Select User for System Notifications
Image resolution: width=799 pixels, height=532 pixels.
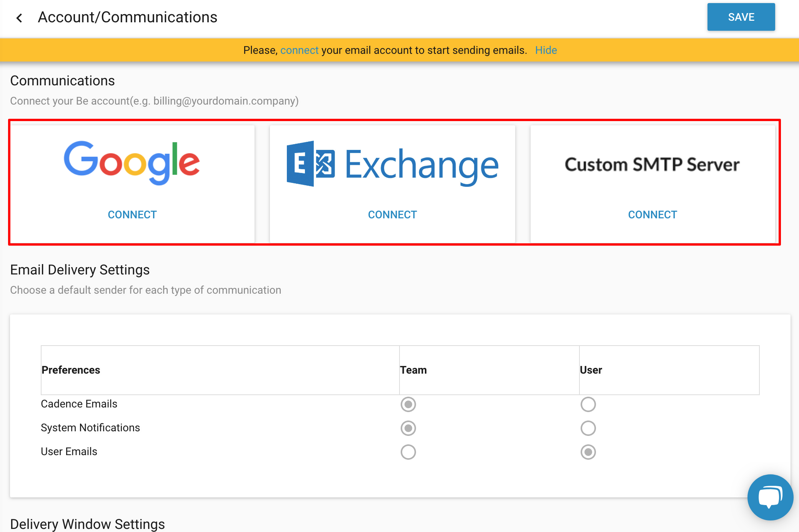pyautogui.click(x=588, y=428)
